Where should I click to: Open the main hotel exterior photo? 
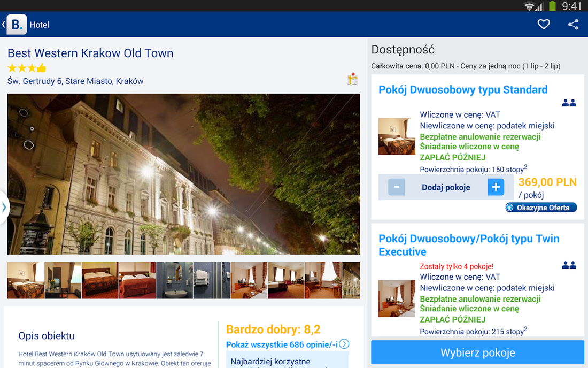click(x=184, y=174)
